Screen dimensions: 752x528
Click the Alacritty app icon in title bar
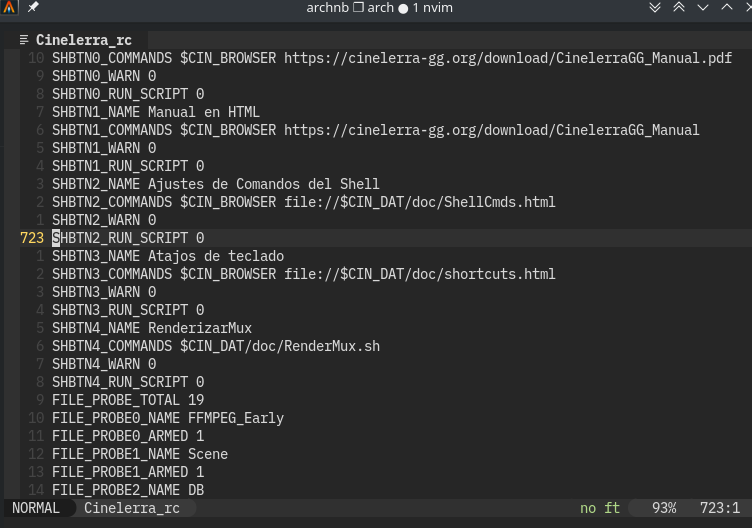[10, 8]
